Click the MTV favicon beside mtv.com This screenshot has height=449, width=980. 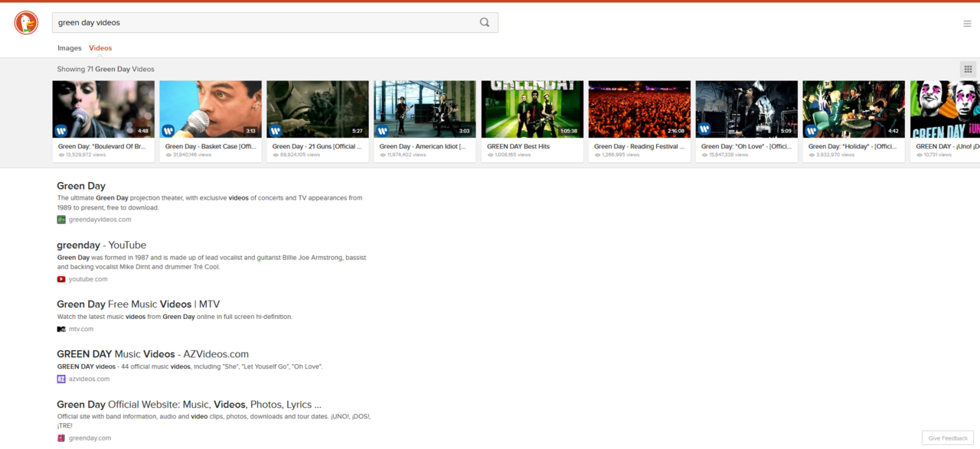[61, 329]
